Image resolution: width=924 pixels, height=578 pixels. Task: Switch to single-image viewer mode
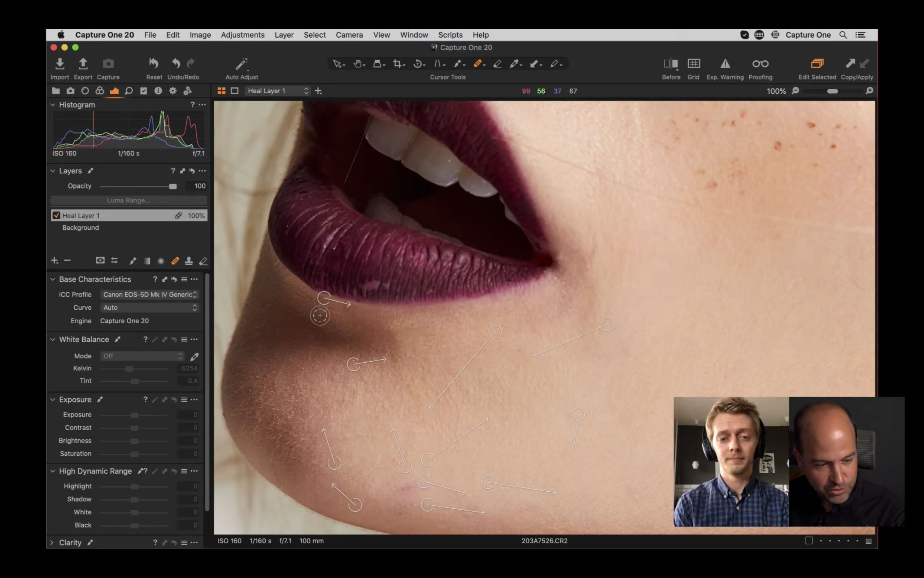235,91
